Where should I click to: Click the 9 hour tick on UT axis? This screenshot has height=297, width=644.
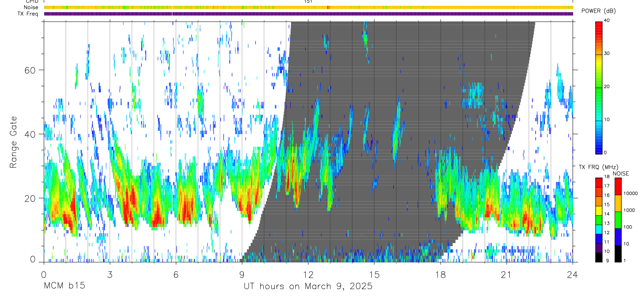[242, 274]
